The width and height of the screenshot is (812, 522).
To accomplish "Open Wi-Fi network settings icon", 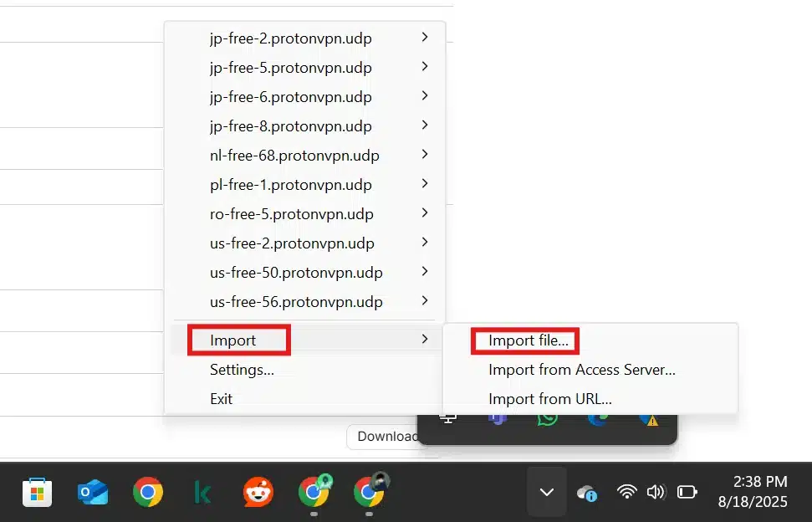I will [626, 491].
